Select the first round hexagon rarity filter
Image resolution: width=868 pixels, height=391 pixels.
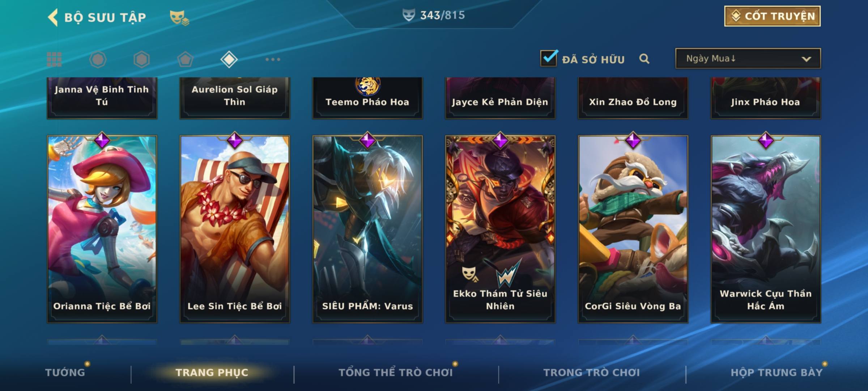coord(98,59)
